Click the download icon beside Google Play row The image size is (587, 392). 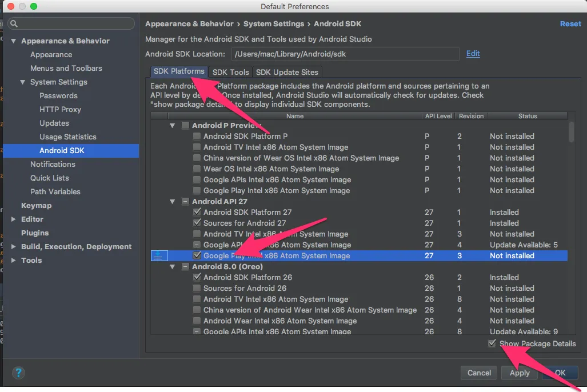[x=158, y=255]
